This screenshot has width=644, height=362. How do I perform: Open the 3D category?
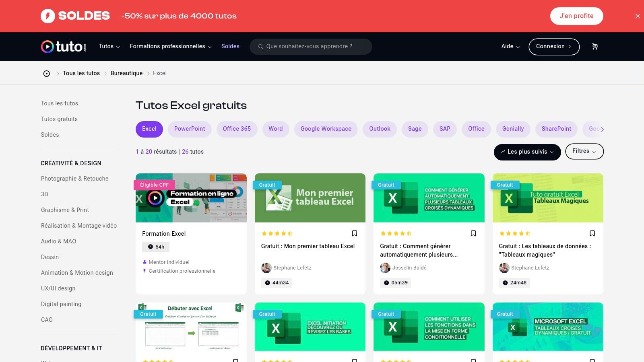point(45,194)
